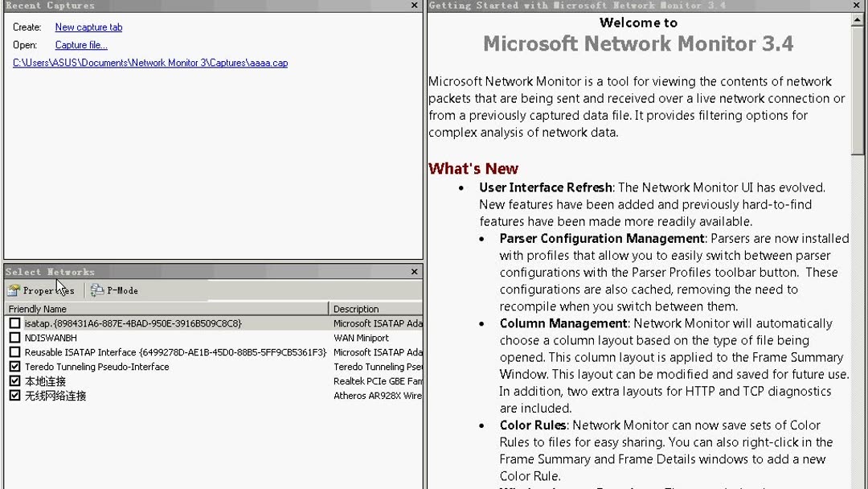Enable the isatap adapter checkbox
The width and height of the screenshot is (868, 489).
point(14,323)
